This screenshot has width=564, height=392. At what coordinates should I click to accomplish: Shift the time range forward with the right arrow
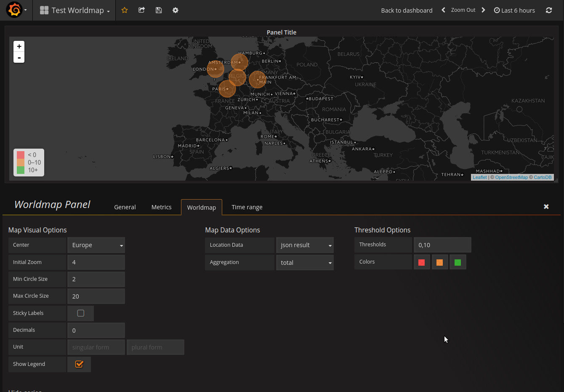click(483, 10)
